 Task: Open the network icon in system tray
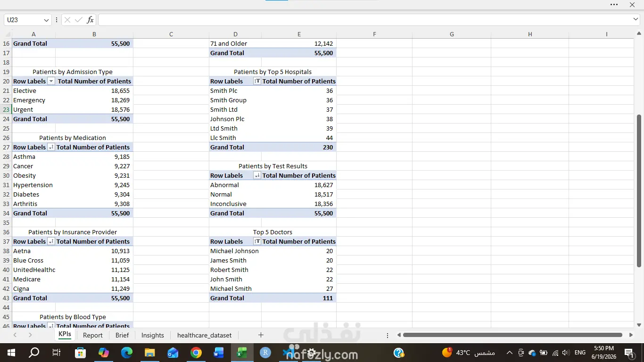(x=555, y=353)
